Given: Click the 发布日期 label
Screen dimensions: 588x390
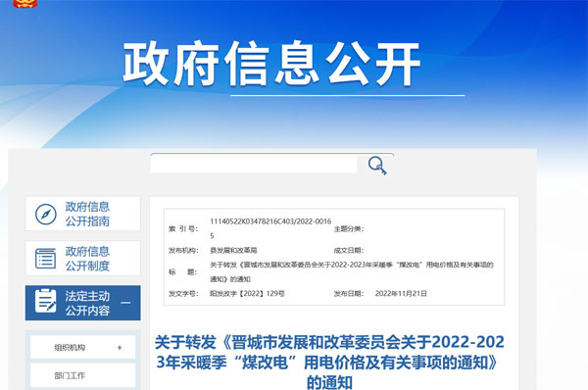Looking at the screenshot, I should 349,293.
